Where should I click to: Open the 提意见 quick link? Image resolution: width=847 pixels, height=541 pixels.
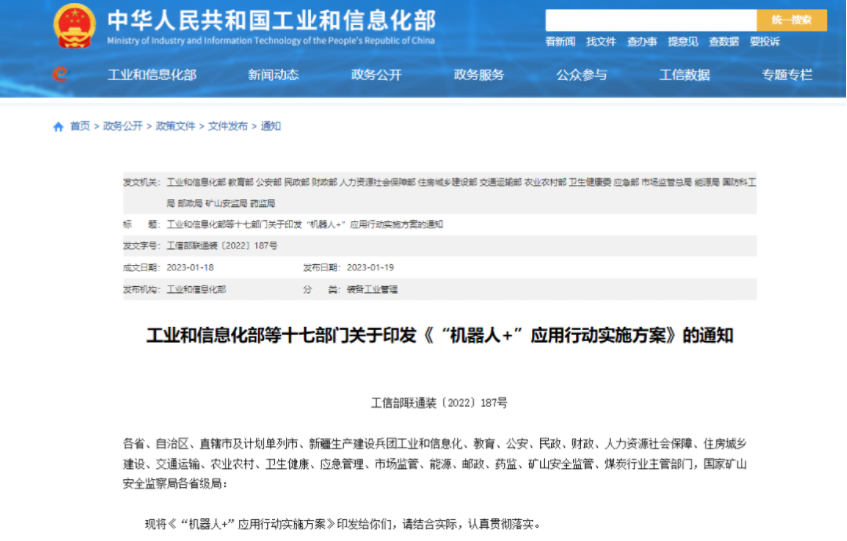click(x=683, y=42)
